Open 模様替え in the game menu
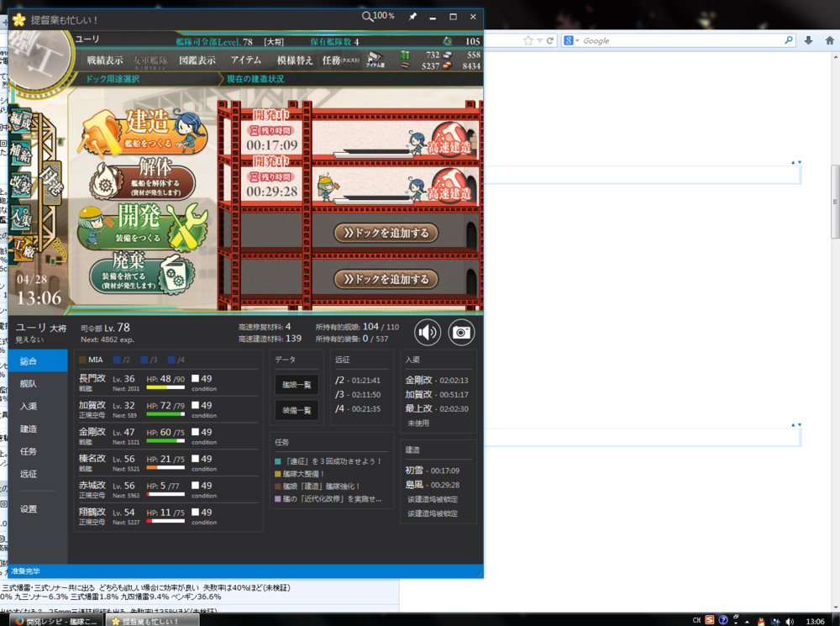 coord(295,60)
